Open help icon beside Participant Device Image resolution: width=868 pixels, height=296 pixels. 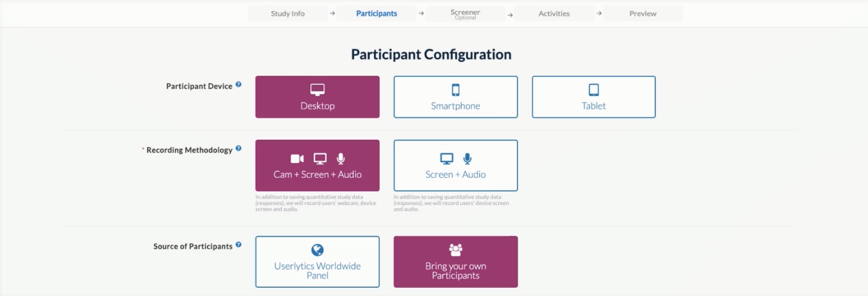[238, 85]
